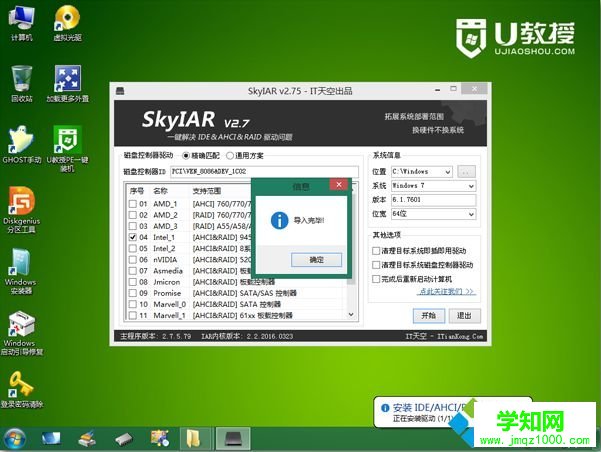Click the 换硬件不换系统 banner text
The width and height of the screenshot is (601, 452).
pos(438,130)
